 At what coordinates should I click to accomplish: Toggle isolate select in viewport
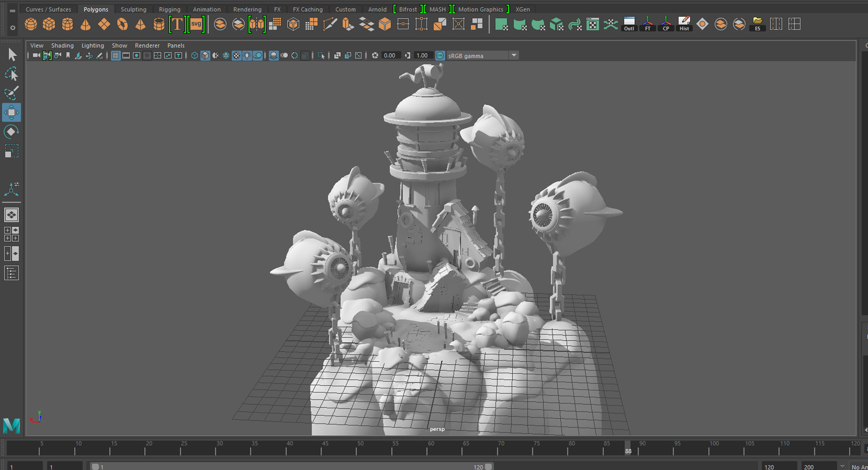pos(321,56)
